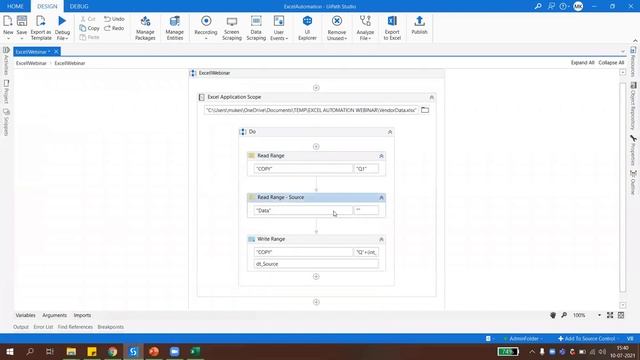Open the Activities side panel
Screen dimensions: 640x360
point(6,62)
